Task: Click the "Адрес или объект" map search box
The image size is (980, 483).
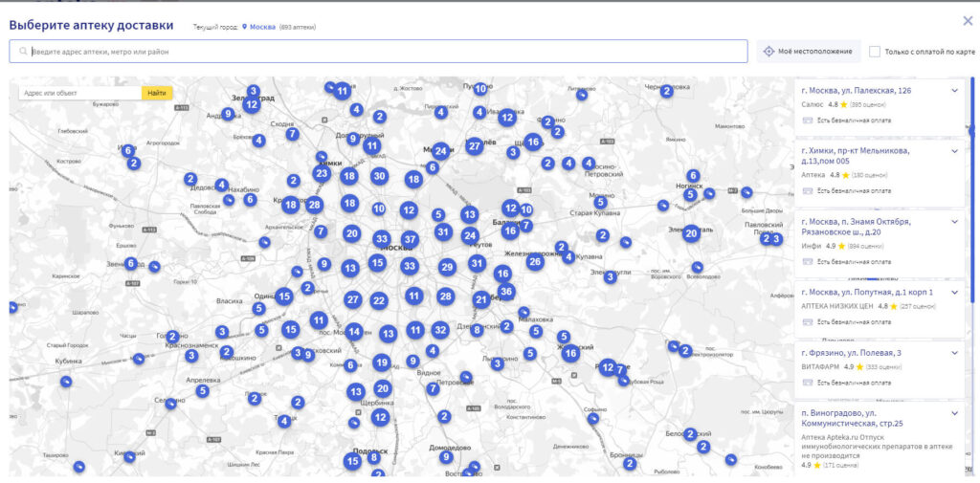Action: tap(80, 93)
